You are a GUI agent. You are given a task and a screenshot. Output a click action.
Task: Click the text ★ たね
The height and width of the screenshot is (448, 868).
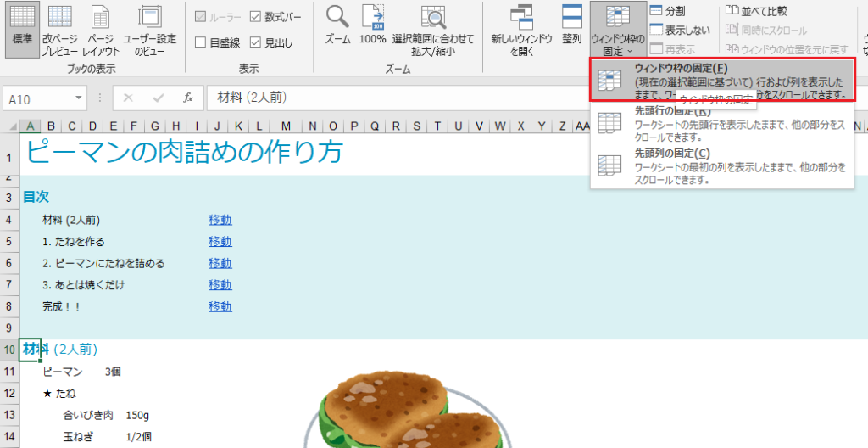coord(59,394)
